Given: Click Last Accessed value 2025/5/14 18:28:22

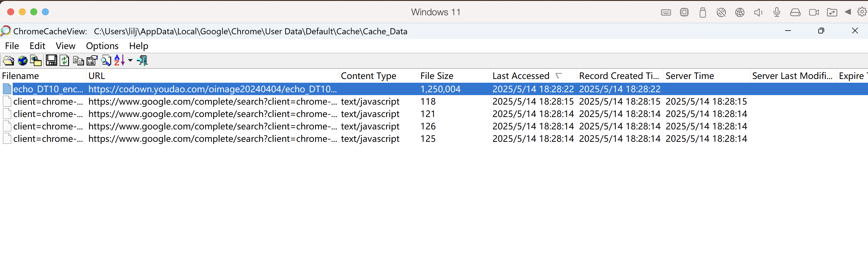Looking at the screenshot, I should tap(533, 89).
